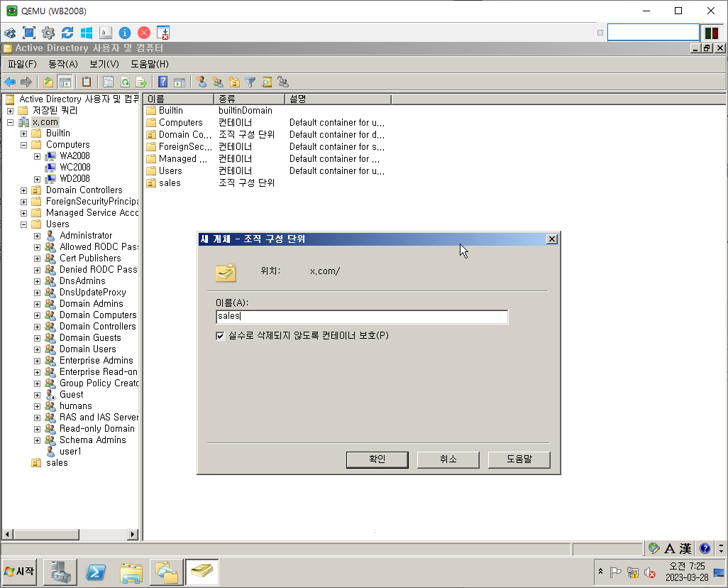728x588 pixels.
Task: Open Server Manager from the taskbar
Action: [x=60, y=572]
